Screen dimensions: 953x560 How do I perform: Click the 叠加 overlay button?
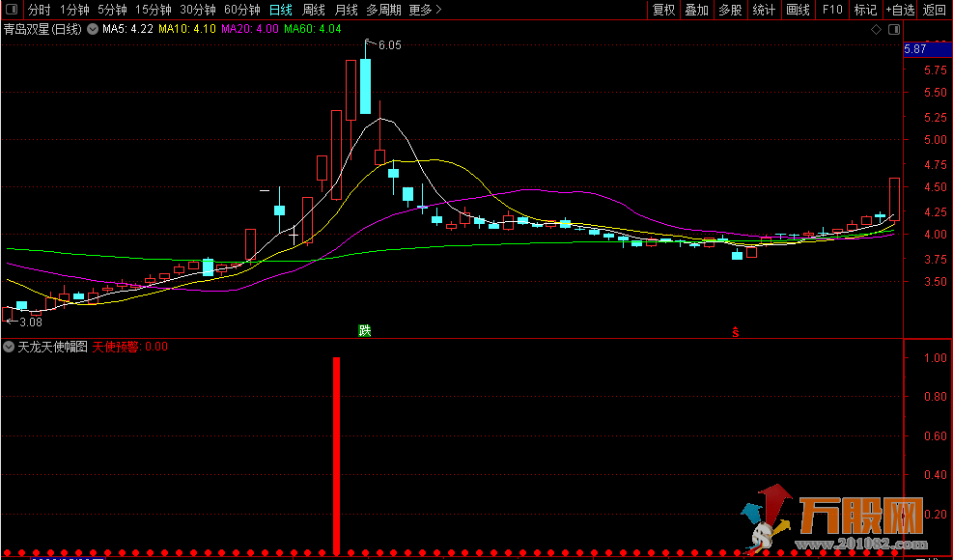pyautogui.click(x=696, y=10)
